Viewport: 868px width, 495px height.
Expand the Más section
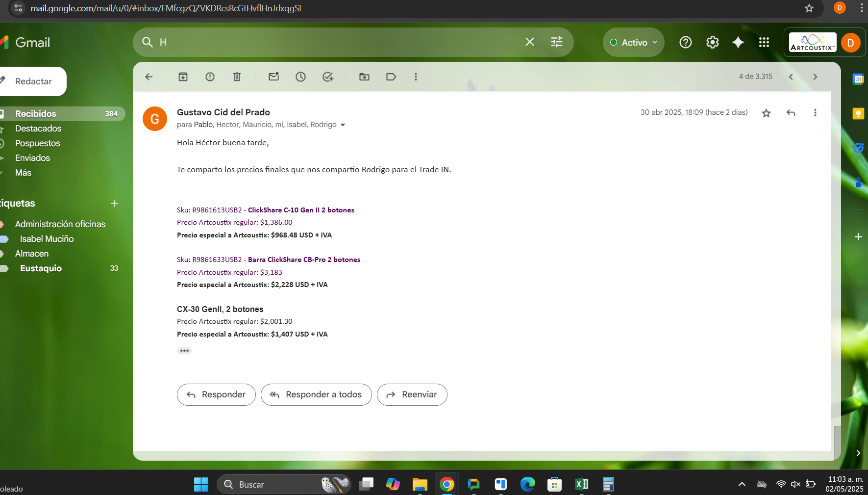coord(23,173)
